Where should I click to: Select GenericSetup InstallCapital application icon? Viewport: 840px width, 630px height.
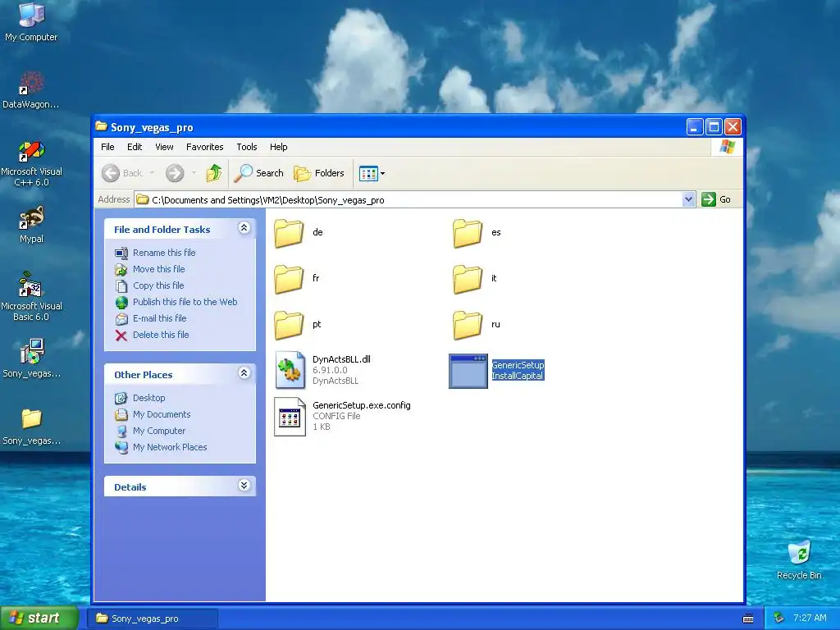(x=468, y=371)
